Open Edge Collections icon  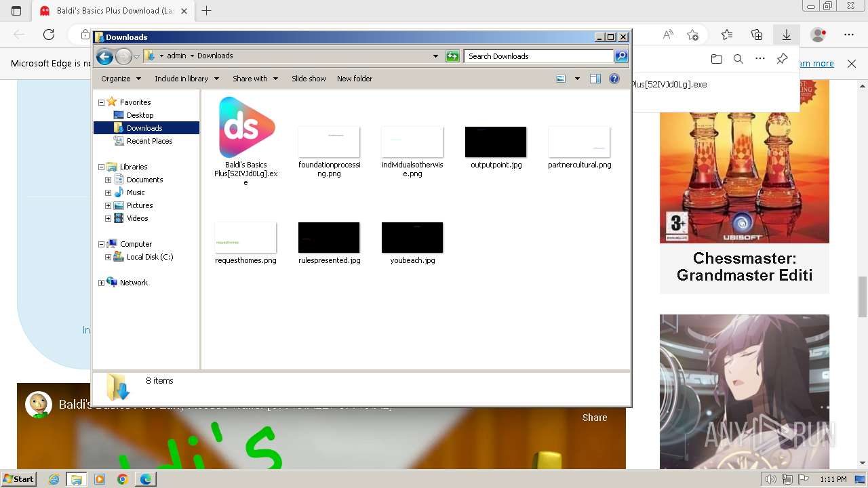[x=757, y=35]
